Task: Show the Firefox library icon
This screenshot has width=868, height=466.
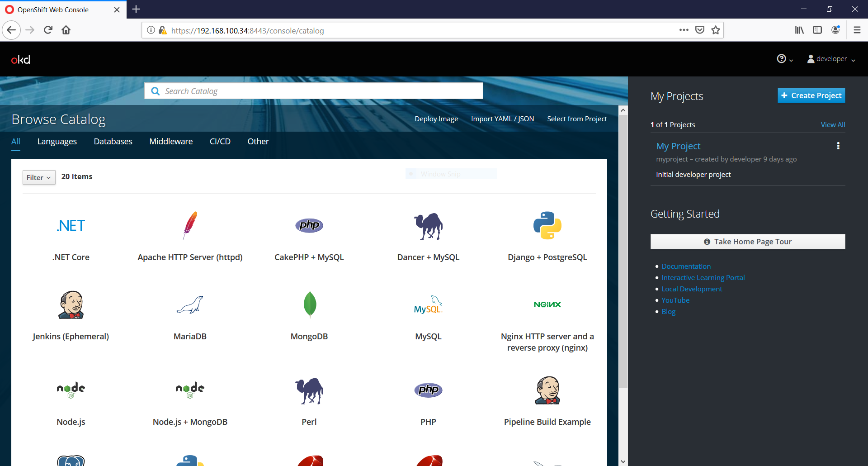Action: 799,30
